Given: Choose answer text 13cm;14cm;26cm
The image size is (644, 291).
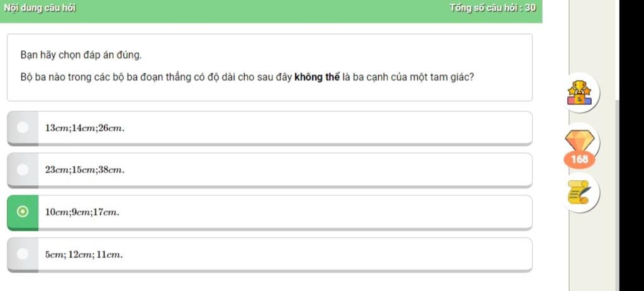Looking at the screenshot, I should click(85, 128).
